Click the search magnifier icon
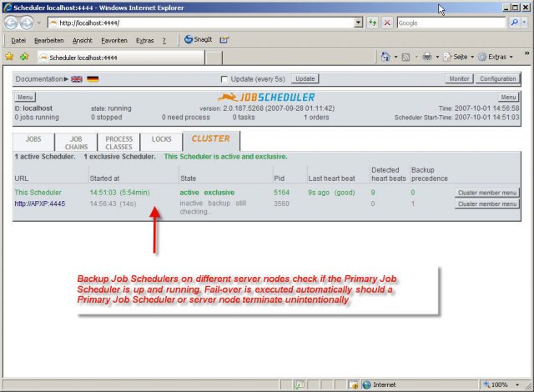 coord(513,23)
